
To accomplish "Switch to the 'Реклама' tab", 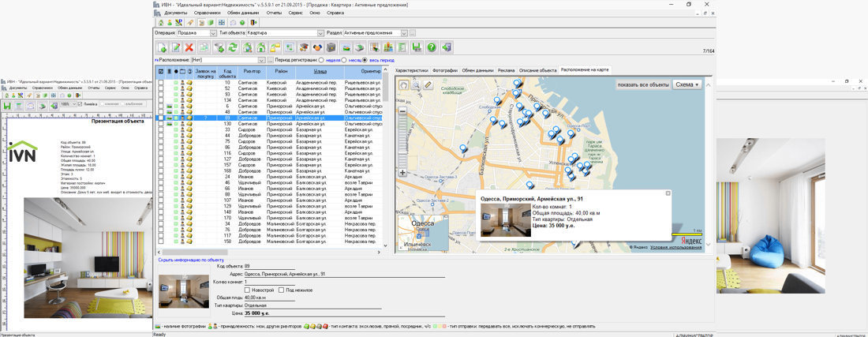I will [x=506, y=70].
